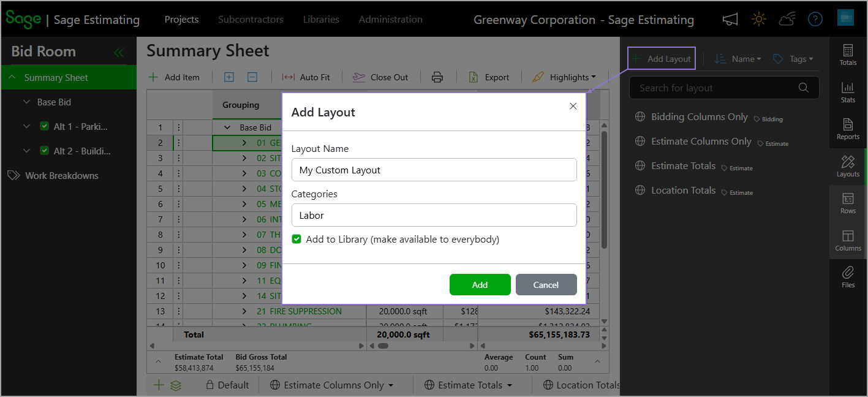
Task: Click Add Layout in layouts panel
Action: pos(662,59)
